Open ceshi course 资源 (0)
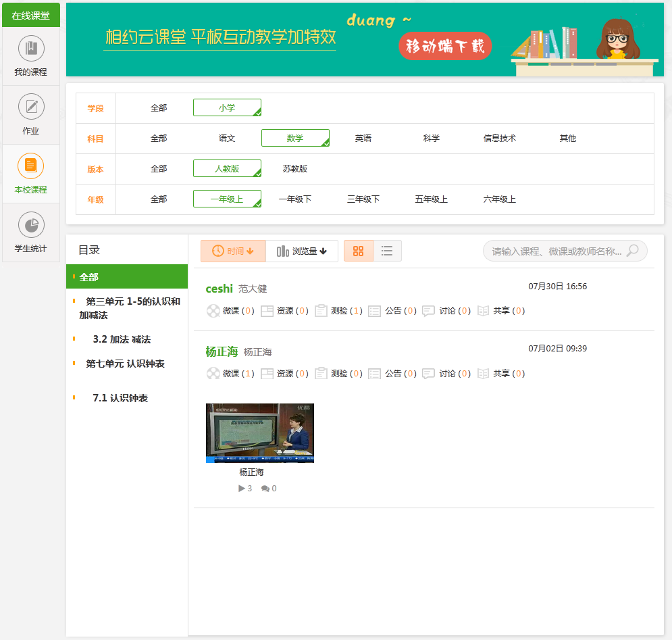This screenshot has width=672, height=640. tap(284, 311)
